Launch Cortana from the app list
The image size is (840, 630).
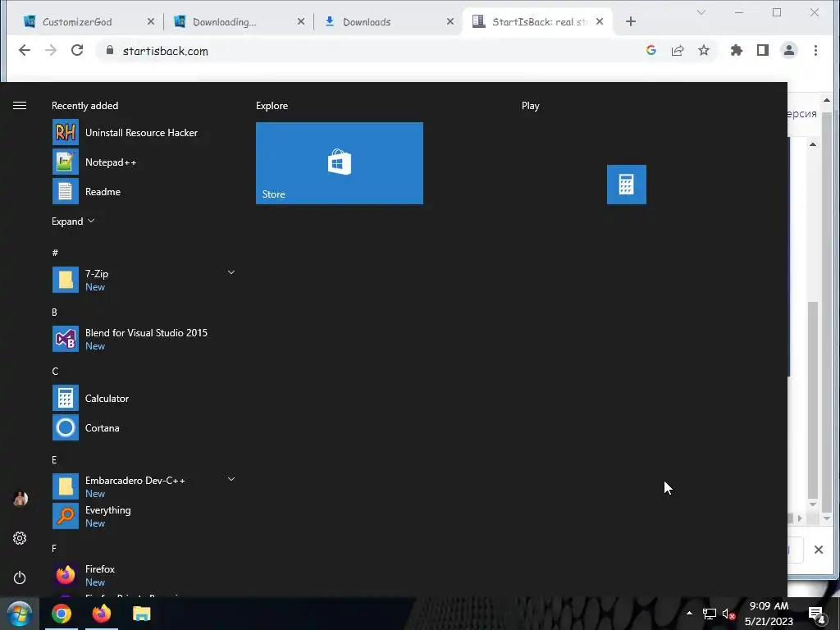[x=144, y=427]
